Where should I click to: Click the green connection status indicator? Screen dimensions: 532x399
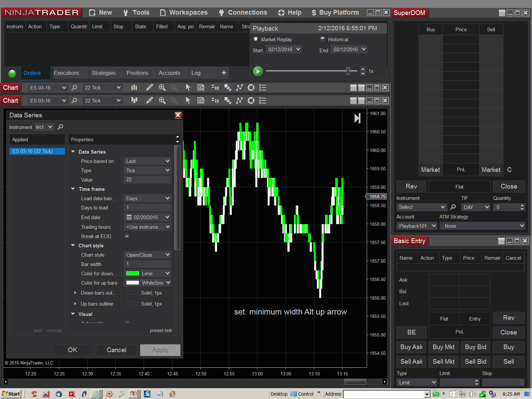[12, 73]
